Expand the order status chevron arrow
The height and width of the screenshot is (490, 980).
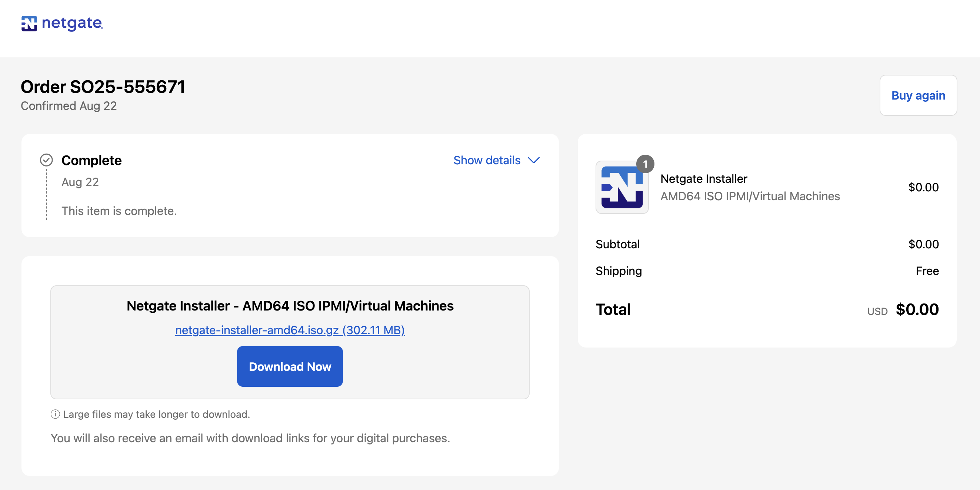(x=534, y=160)
